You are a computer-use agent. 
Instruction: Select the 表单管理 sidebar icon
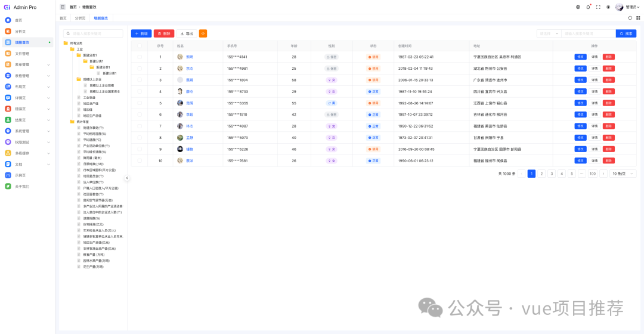pyautogui.click(x=8, y=64)
